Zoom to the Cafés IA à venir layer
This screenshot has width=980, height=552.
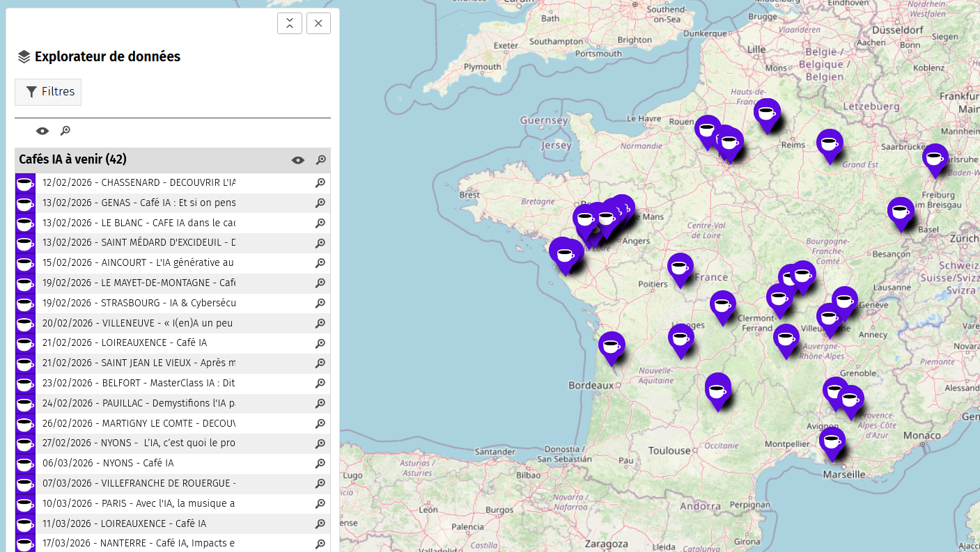coord(321,160)
